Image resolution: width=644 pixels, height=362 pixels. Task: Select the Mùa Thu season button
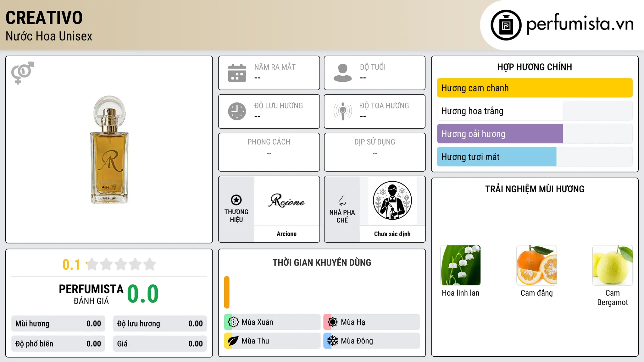[x=272, y=341]
